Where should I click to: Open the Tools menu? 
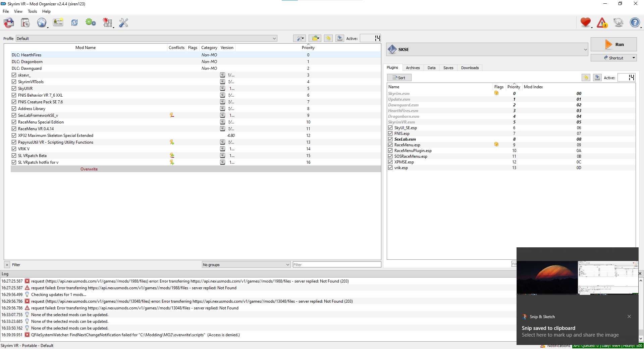tap(32, 11)
